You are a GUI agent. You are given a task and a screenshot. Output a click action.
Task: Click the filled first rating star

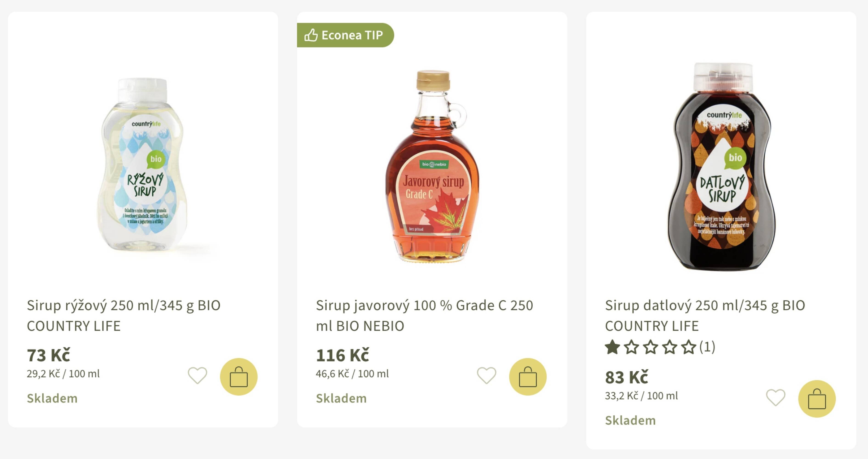[612, 347]
